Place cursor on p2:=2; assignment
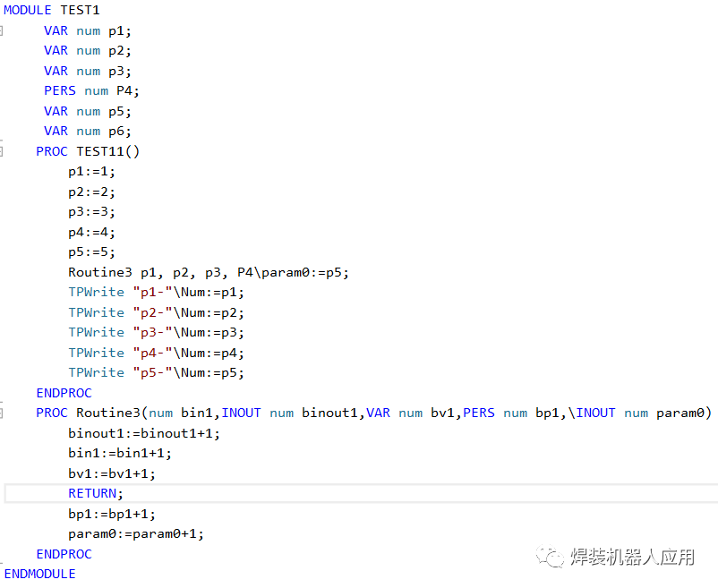 tap(91, 192)
